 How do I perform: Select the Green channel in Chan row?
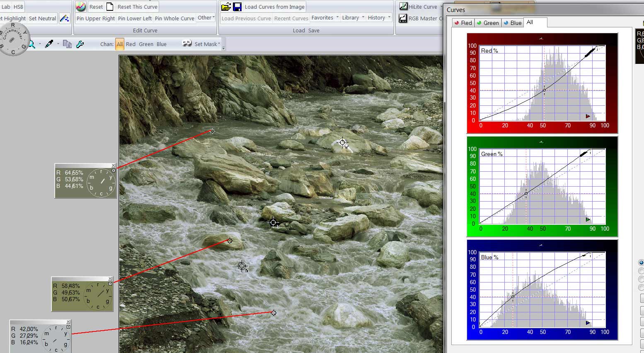(146, 44)
